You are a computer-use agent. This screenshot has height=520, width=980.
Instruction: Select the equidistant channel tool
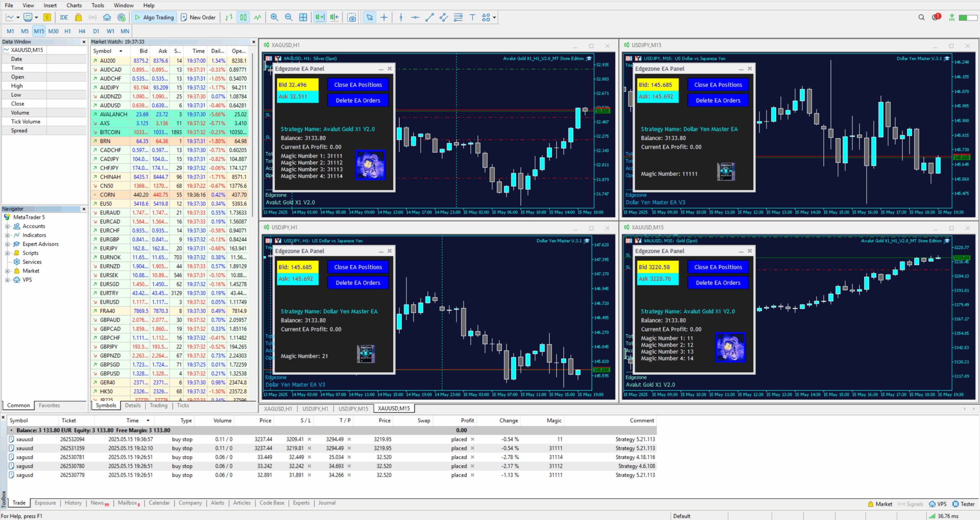[444, 17]
